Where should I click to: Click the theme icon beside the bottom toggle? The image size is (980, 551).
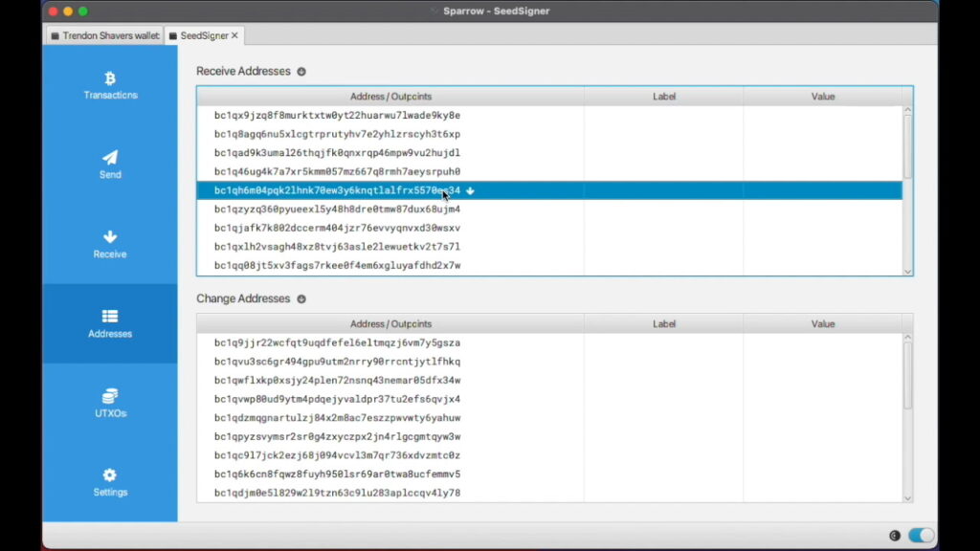click(895, 536)
